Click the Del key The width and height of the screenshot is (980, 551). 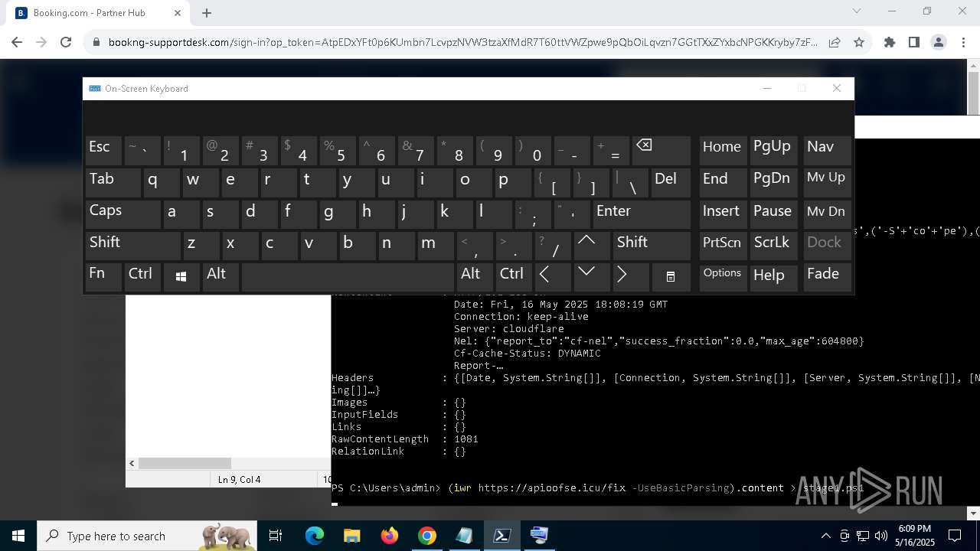click(x=671, y=182)
